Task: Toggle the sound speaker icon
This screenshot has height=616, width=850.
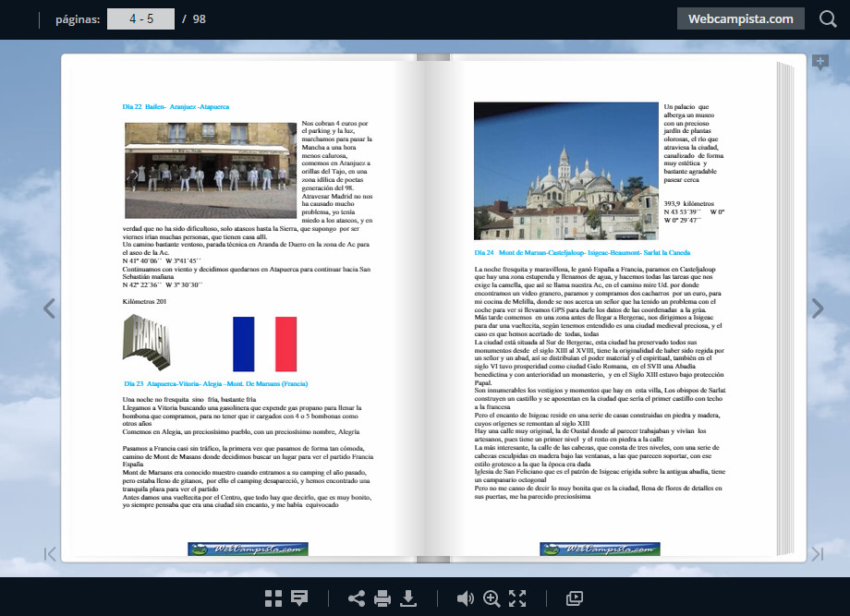Action: pos(465,598)
